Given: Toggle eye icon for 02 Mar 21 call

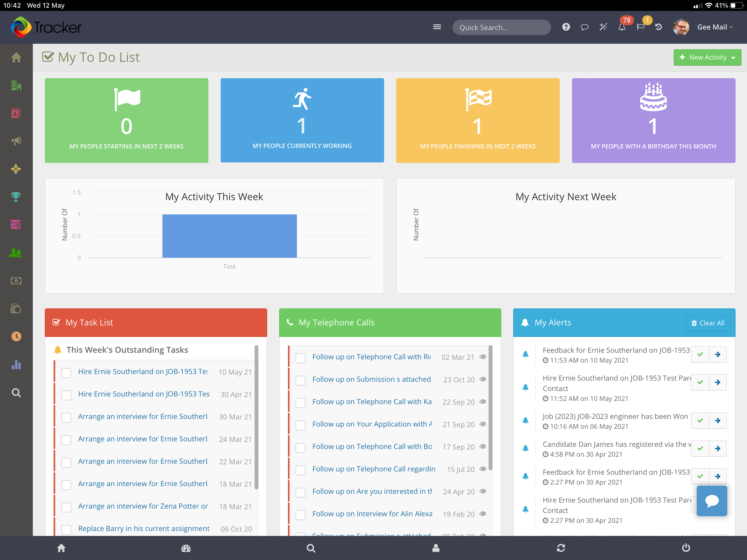Looking at the screenshot, I should click(483, 357).
